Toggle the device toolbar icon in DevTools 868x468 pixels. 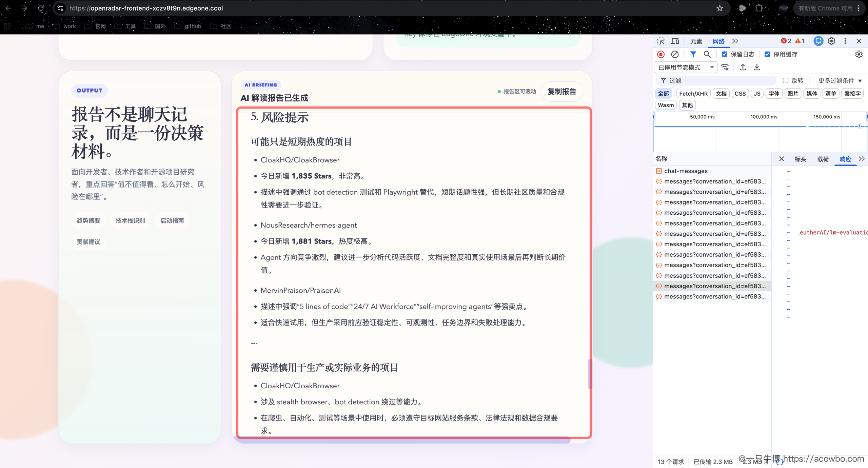point(675,41)
